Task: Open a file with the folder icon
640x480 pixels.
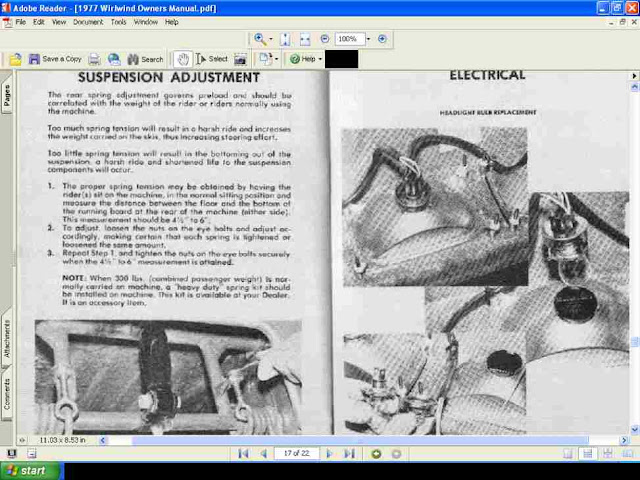Action: click(16, 60)
